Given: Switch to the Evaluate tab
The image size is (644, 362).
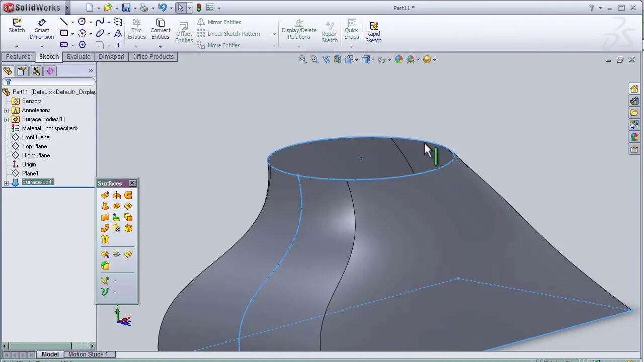Looking at the screenshot, I should tap(78, 57).
